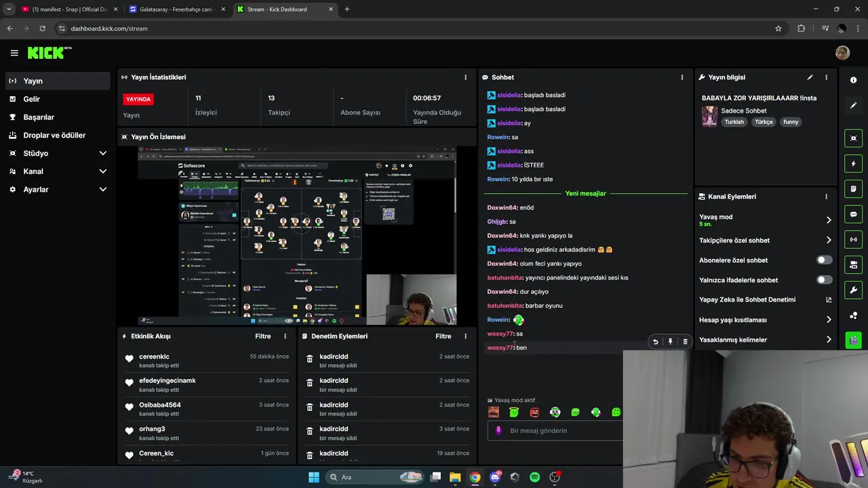This screenshot has width=868, height=488.
Task: Toggle chat bubble widget icon in right rail
Action: click(853, 214)
